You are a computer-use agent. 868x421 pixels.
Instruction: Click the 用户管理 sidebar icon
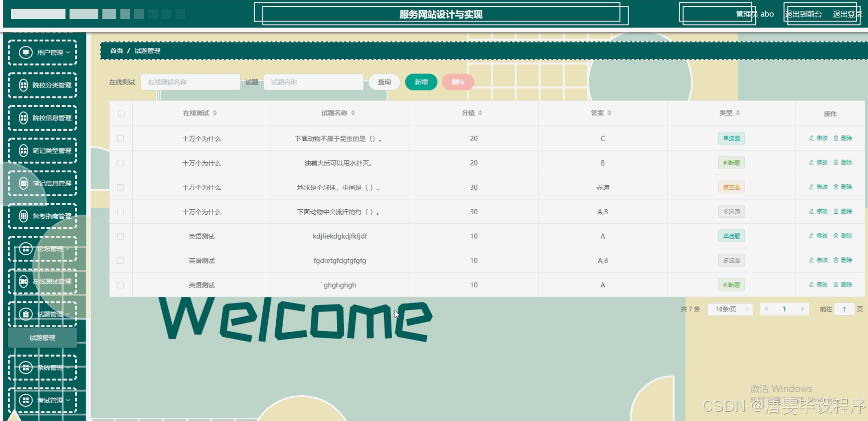coord(26,52)
